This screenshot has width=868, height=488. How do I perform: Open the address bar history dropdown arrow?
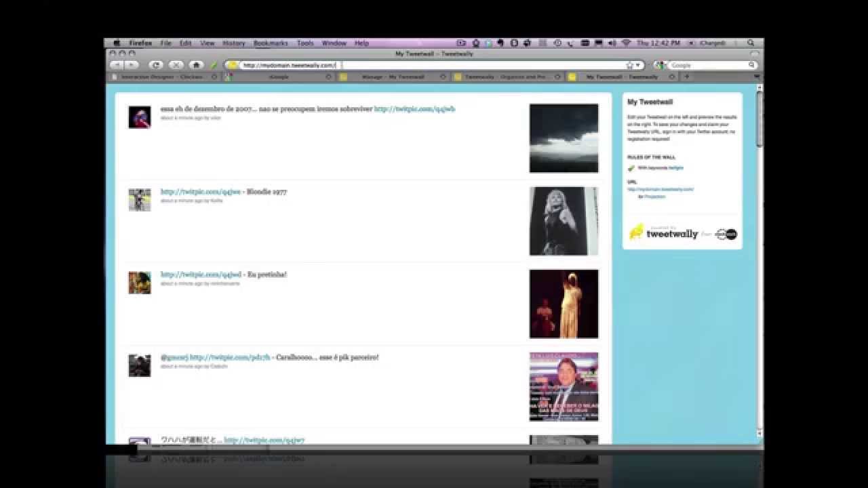coord(638,65)
